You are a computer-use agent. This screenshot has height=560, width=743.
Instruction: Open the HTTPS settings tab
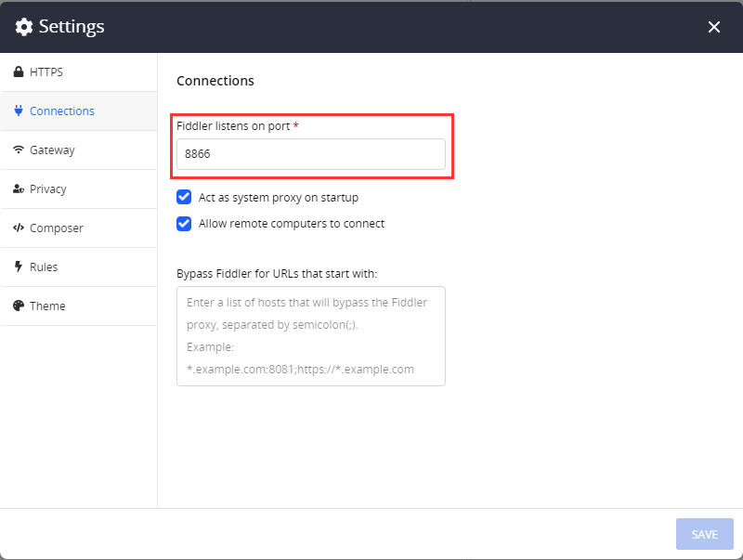[79, 72]
